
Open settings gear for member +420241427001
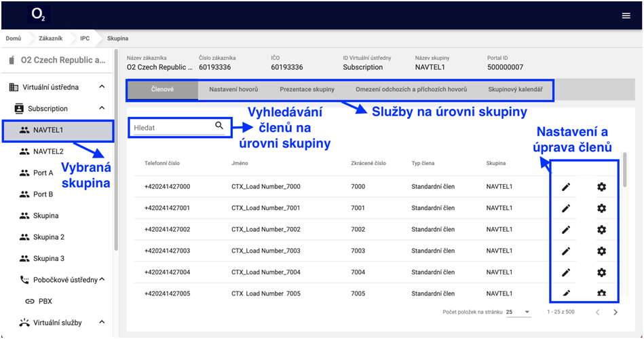pos(601,209)
